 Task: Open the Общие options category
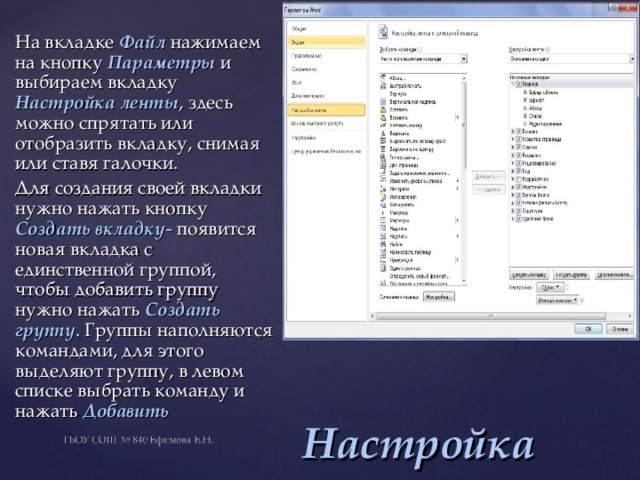(326, 29)
